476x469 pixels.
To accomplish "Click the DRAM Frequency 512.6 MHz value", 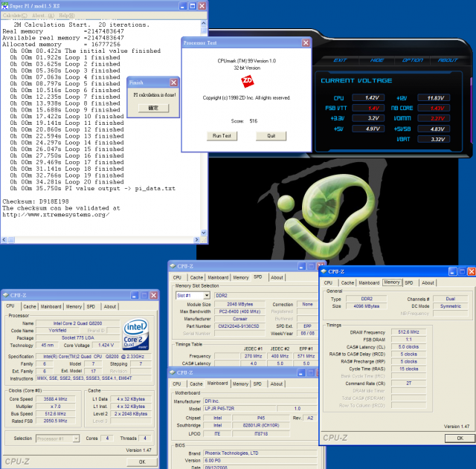I will click(x=408, y=332).
